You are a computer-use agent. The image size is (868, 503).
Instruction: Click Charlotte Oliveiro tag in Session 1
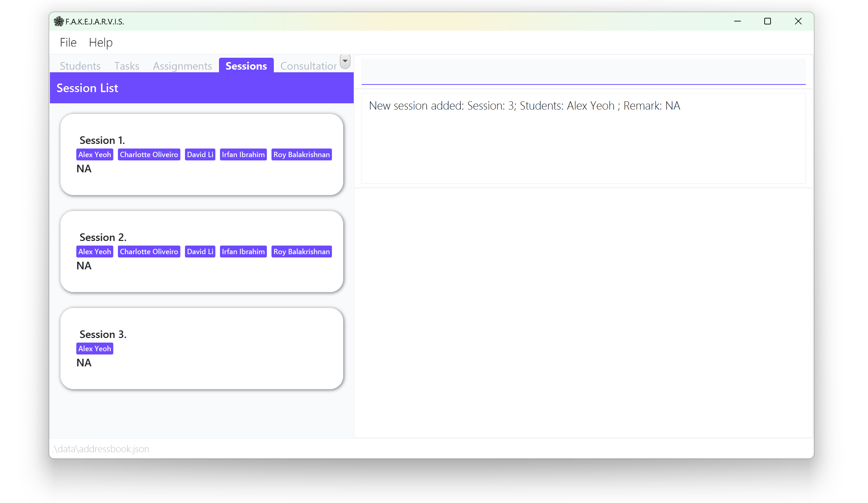click(149, 154)
